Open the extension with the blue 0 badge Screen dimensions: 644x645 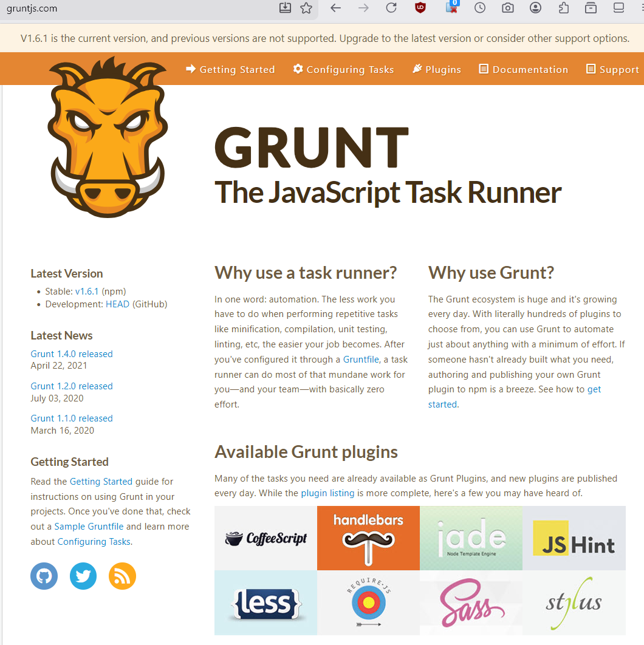452,7
